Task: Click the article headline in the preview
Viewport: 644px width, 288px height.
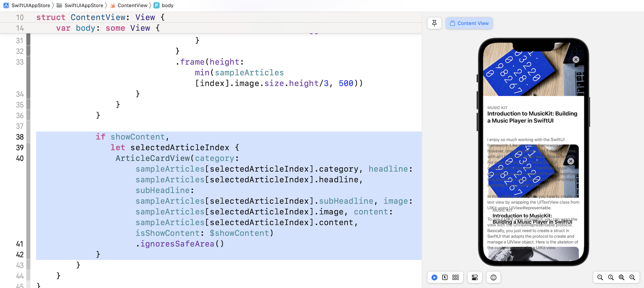Action: click(x=532, y=117)
